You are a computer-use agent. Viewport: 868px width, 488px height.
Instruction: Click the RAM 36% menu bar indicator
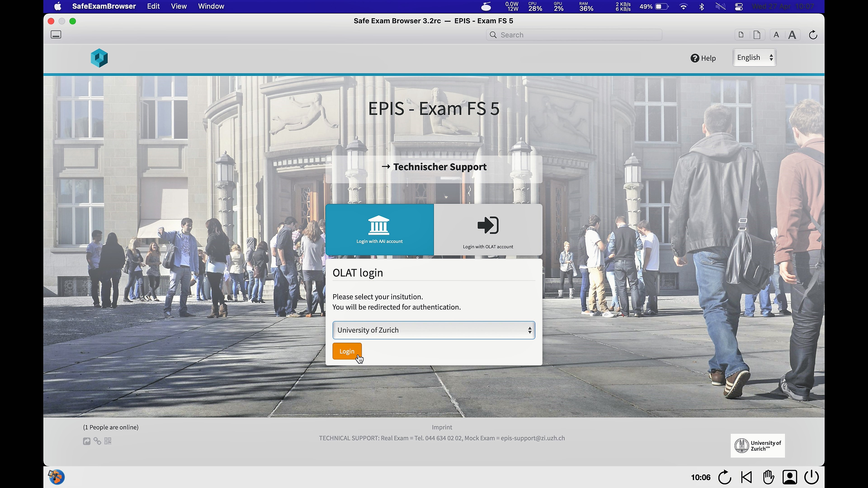586,6
